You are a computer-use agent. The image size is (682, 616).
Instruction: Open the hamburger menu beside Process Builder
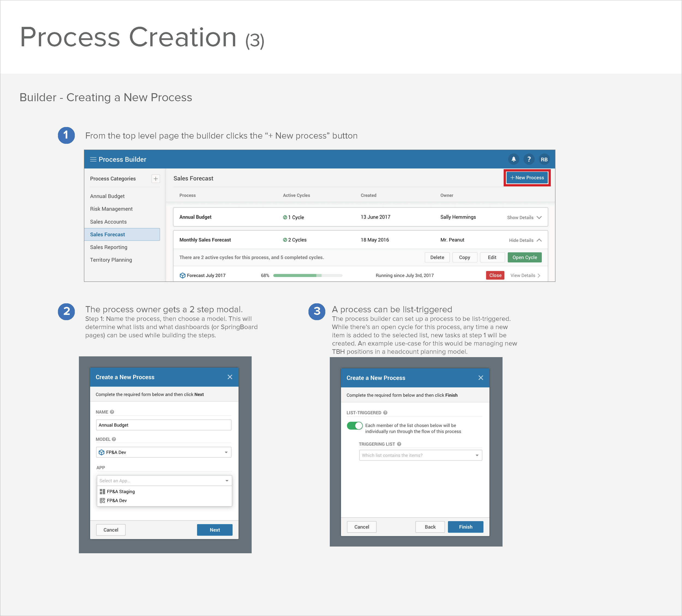tap(93, 159)
